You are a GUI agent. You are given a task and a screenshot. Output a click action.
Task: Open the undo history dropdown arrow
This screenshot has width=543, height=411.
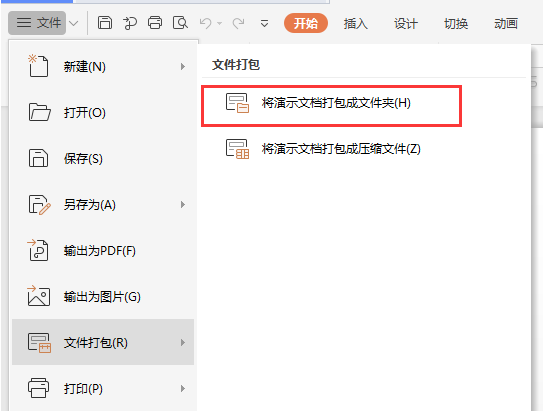click(219, 24)
